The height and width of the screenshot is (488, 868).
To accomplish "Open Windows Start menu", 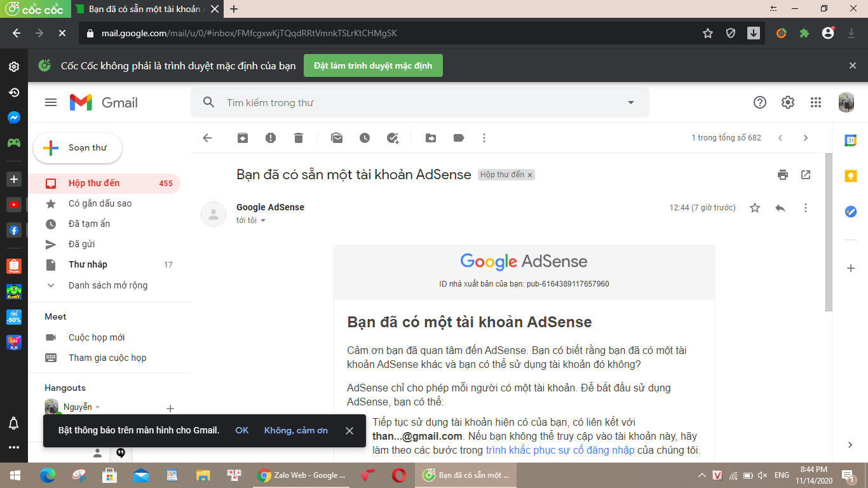I will tap(14, 475).
